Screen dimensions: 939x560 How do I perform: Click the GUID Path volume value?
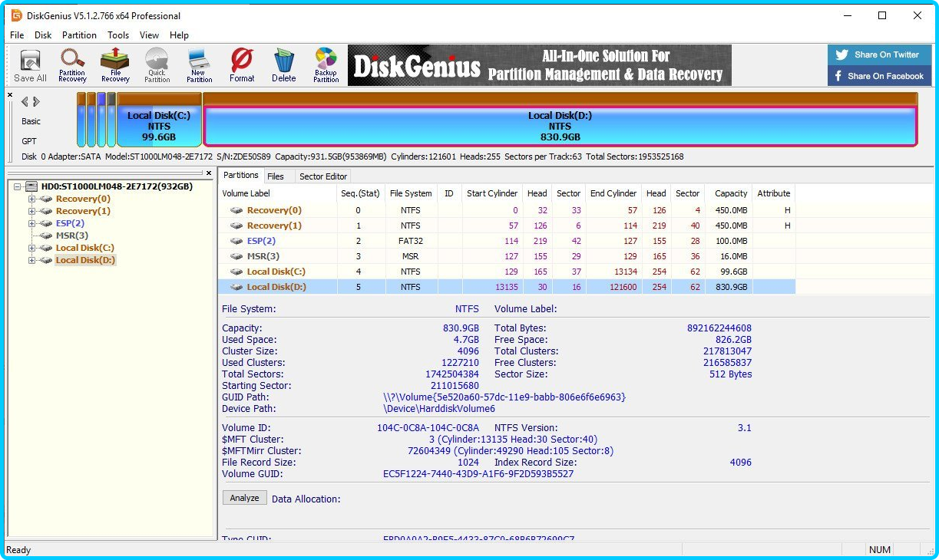[504, 397]
